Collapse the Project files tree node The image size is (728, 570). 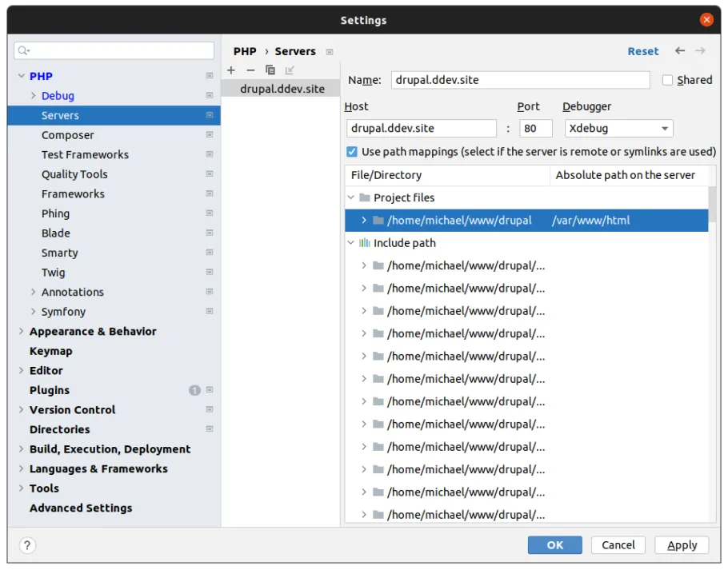(x=351, y=197)
